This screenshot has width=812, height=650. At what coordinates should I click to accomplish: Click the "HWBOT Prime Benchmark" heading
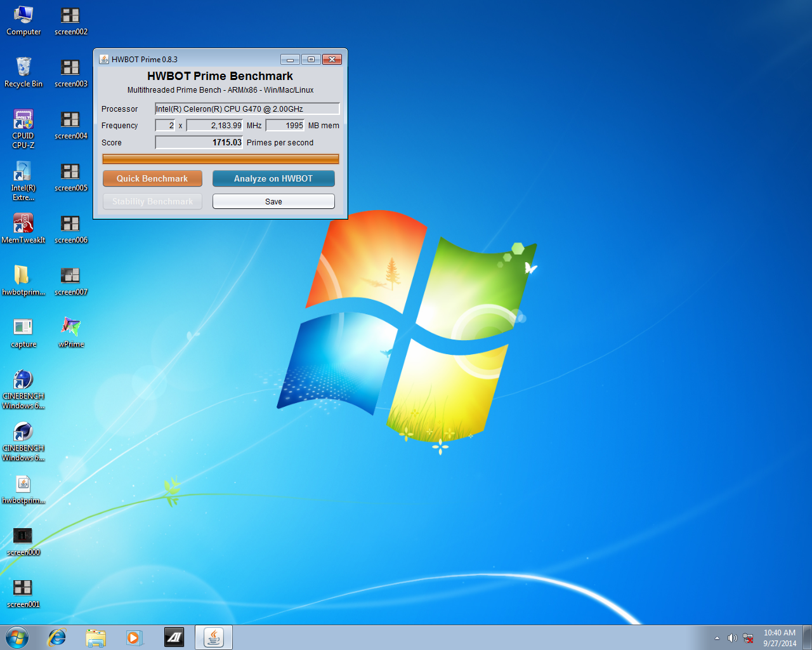point(220,76)
